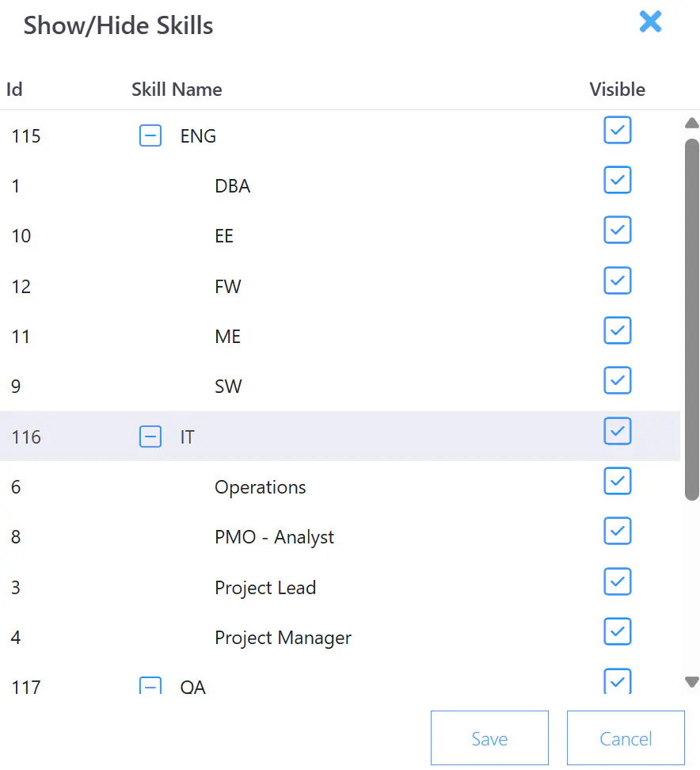Viewport: 700px width, 770px height.
Task: Select the DBA skill row
Action: pyautogui.click(x=340, y=185)
